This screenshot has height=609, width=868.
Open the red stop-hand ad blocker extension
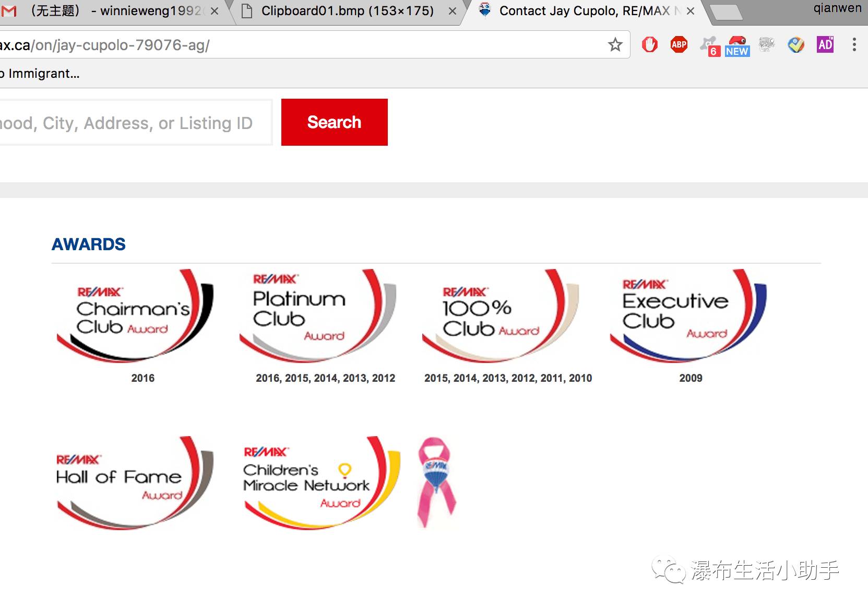[650, 45]
